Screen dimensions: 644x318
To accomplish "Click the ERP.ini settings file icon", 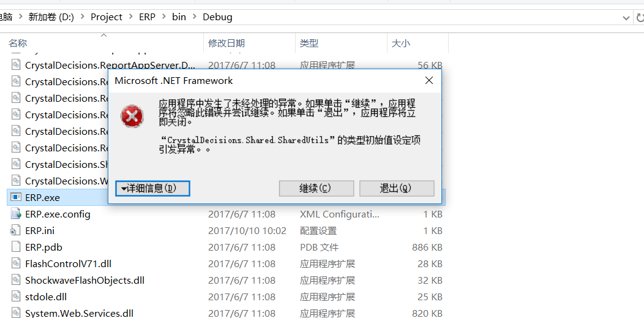I will tap(15, 231).
